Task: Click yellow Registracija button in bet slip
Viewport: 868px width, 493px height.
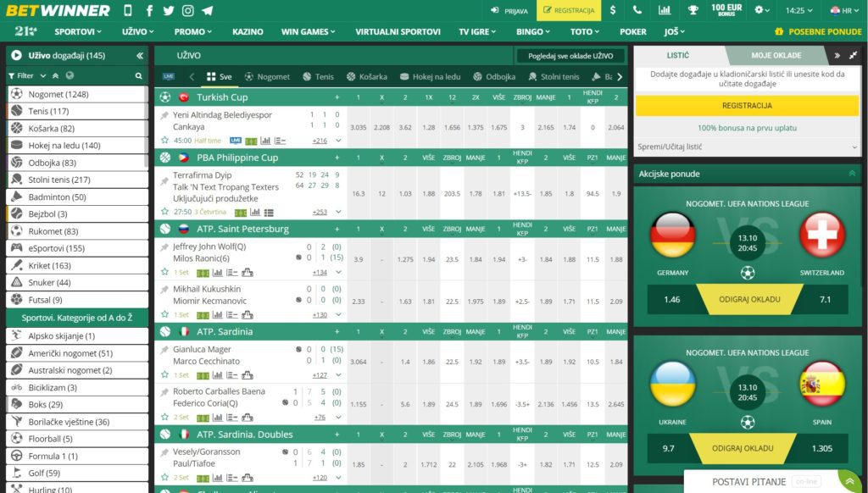Action: (x=747, y=106)
